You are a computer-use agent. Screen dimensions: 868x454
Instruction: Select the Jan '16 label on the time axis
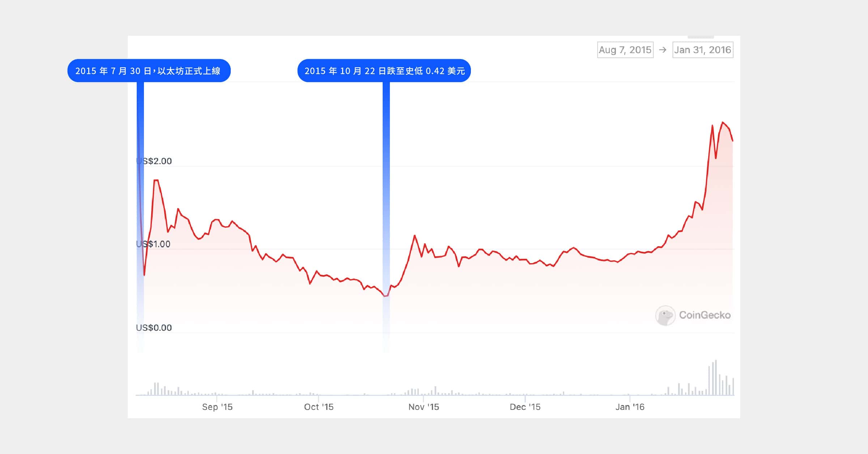pyautogui.click(x=630, y=407)
